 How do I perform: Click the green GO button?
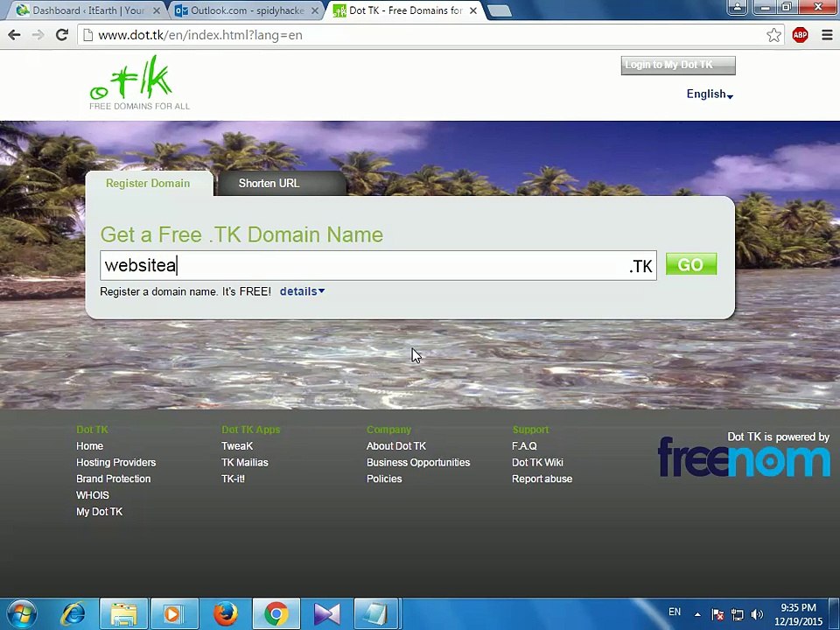(691, 264)
